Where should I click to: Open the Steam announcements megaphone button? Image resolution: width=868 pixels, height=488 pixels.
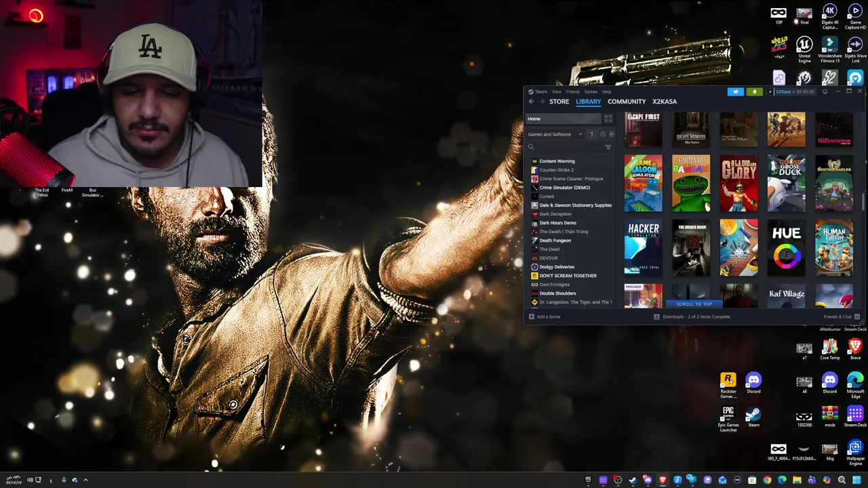click(x=736, y=91)
